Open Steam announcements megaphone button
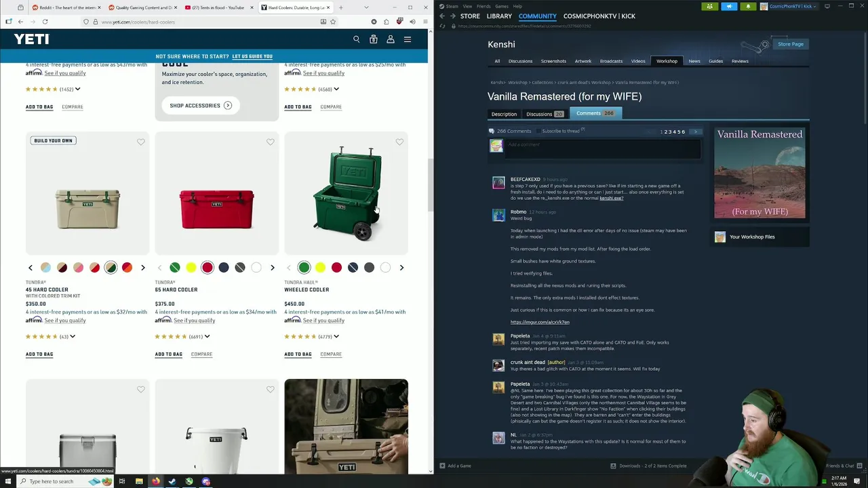 (x=729, y=6)
